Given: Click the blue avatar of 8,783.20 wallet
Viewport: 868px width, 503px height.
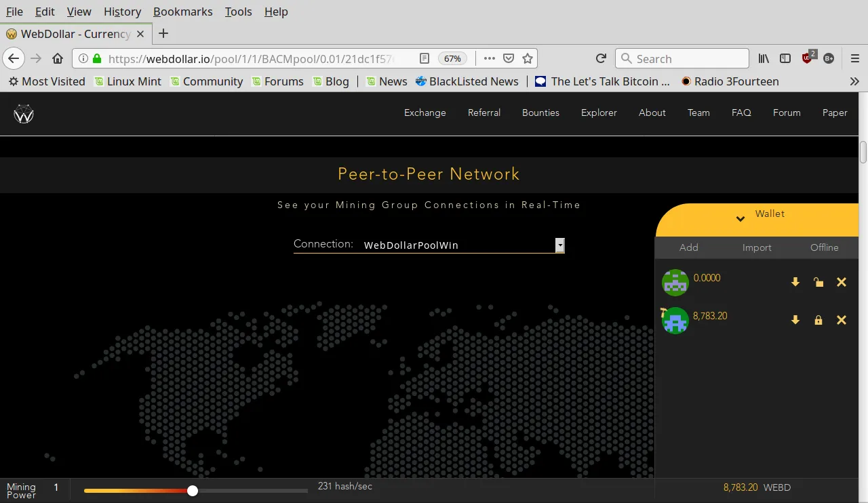Looking at the screenshot, I should (x=675, y=321).
